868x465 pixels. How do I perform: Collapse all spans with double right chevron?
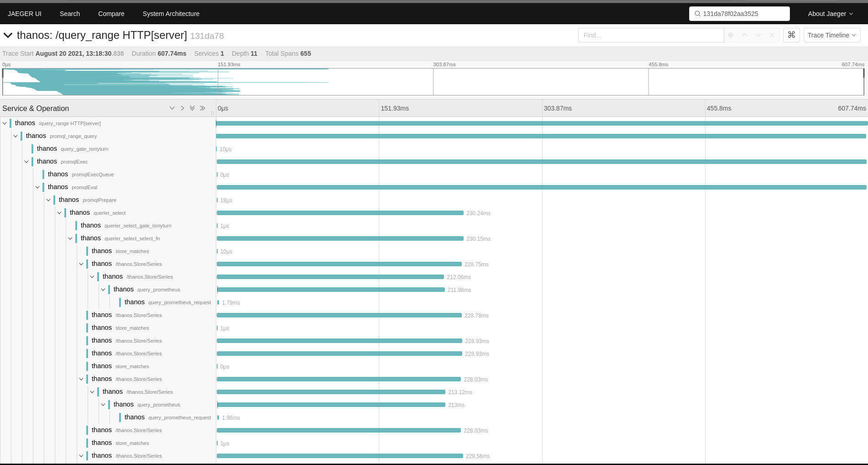pos(203,108)
